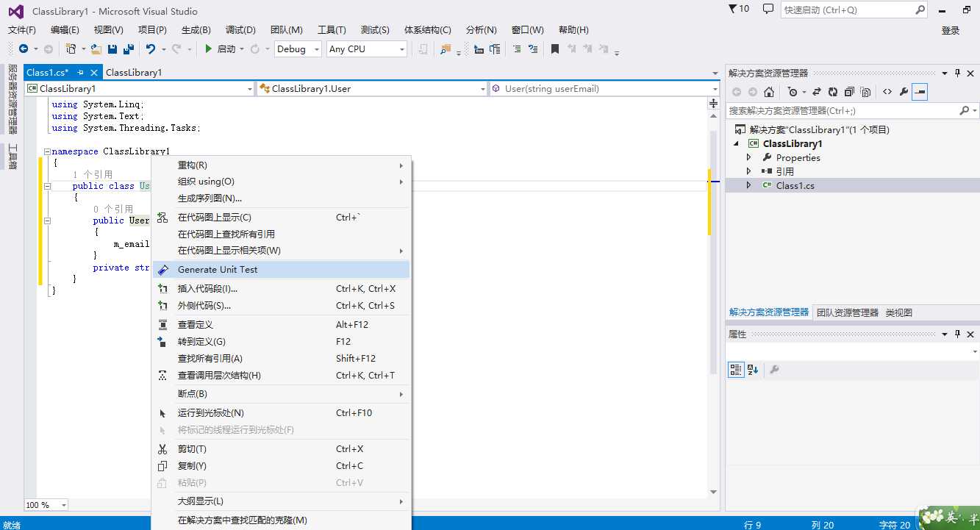Click the 快速启动 quick launch search box
The height and width of the screenshot is (530, 980).
[x=854, y=10]
